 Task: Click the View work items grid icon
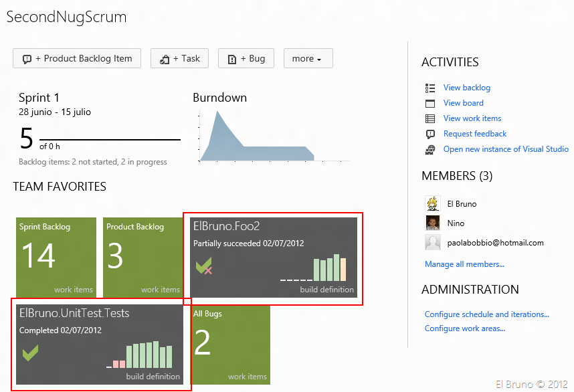[x=430, y=118]
